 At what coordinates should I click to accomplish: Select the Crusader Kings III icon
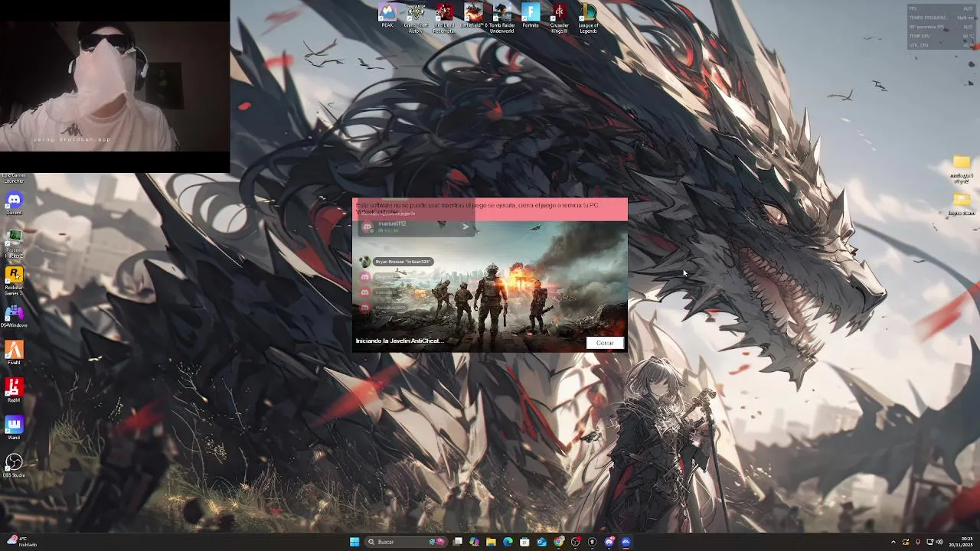(560, 18)
